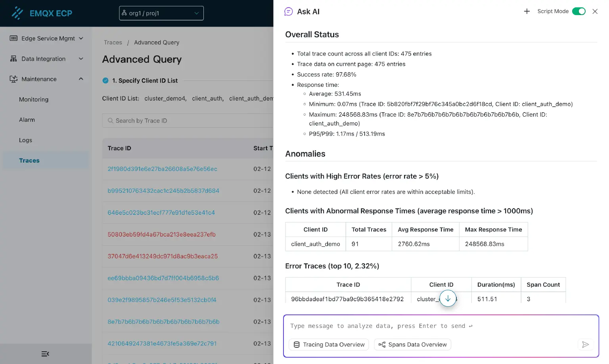Screen dimensions: 609x364
Task: Click Spans Data Overview button
Action: (412, 345)
